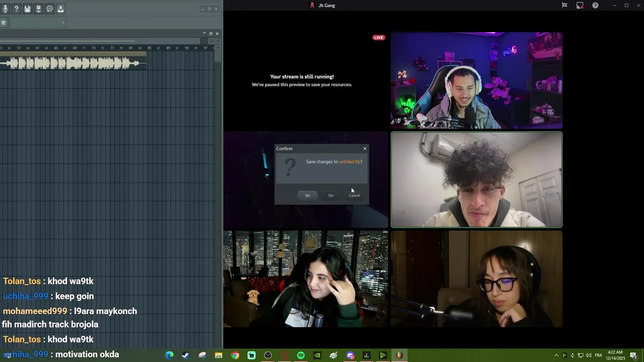Click chat username mohameeed999

[35, 311]
